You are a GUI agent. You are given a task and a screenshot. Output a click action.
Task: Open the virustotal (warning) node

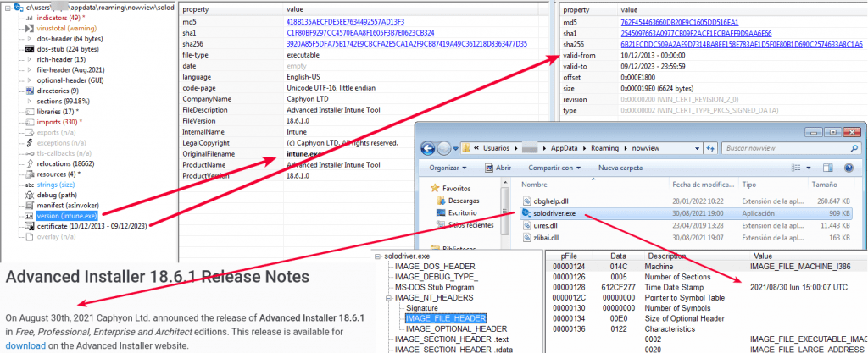66,28
